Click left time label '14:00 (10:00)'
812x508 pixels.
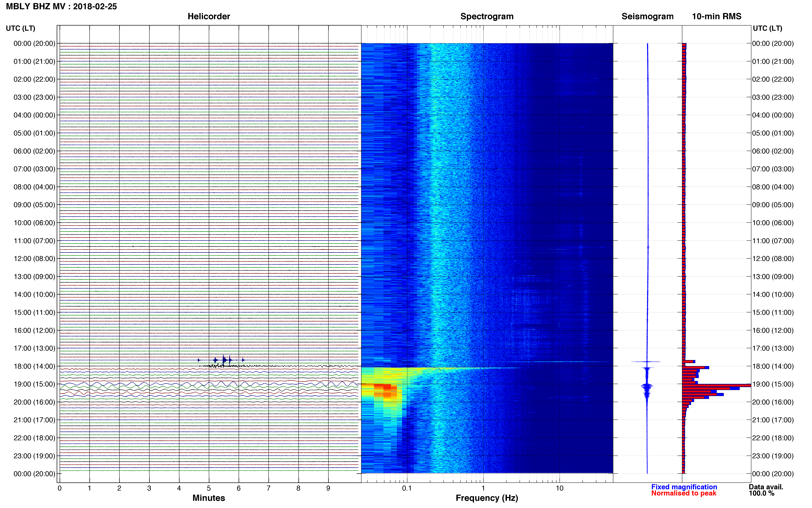pyautogui.click(x=34, y=295)
